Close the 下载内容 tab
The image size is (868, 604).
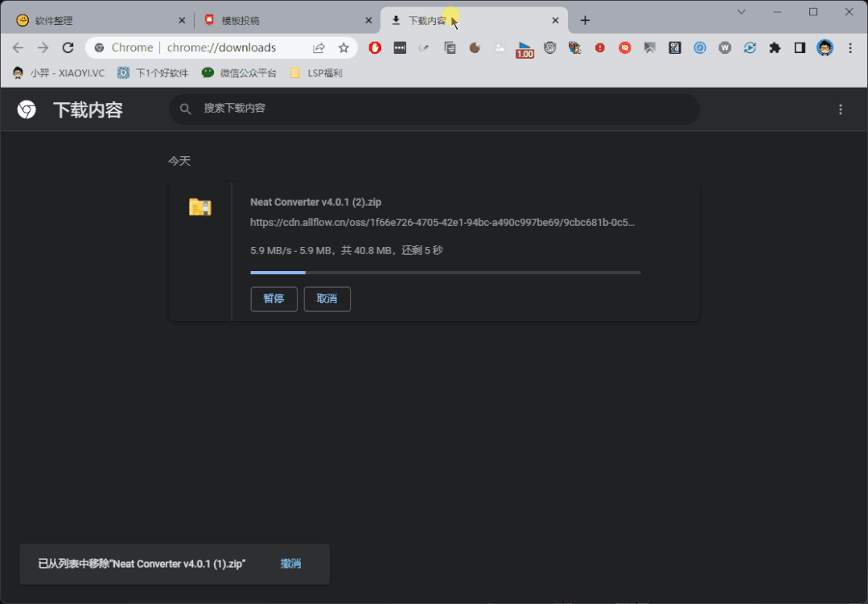[x=555, y=20]
